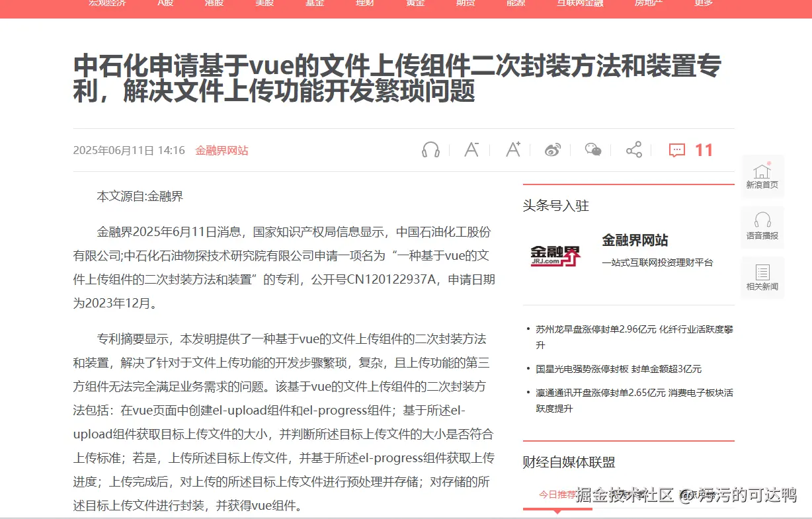The width and height of the screenshot is (812, 519).
Task: Select the 今日推荐 tab
Action: point(557,495)
